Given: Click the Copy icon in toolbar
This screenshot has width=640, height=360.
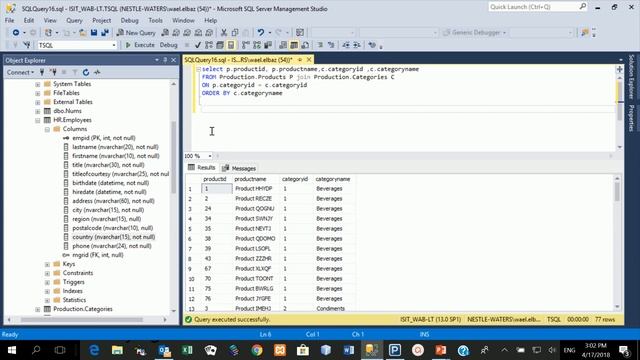Looking at the screenshot, I should click(235, 33).
